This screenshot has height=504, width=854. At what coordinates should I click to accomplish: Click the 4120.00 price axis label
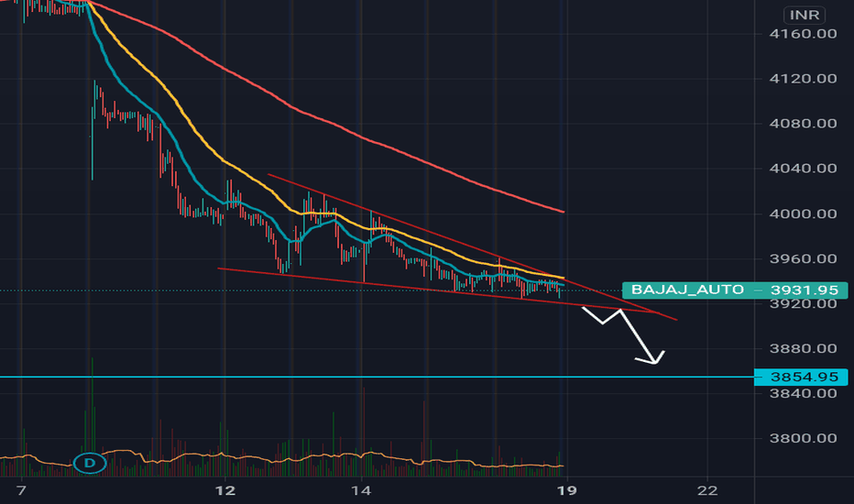click(x=803, y=79)
